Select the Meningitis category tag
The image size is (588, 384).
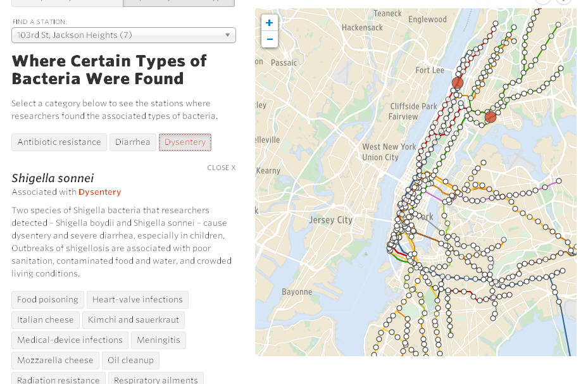(159, 340)
